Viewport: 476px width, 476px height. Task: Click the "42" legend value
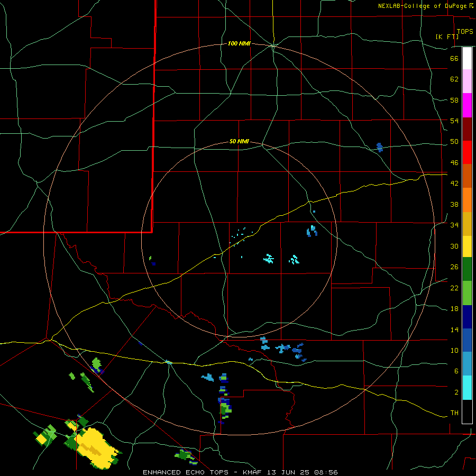click(454, 184)
